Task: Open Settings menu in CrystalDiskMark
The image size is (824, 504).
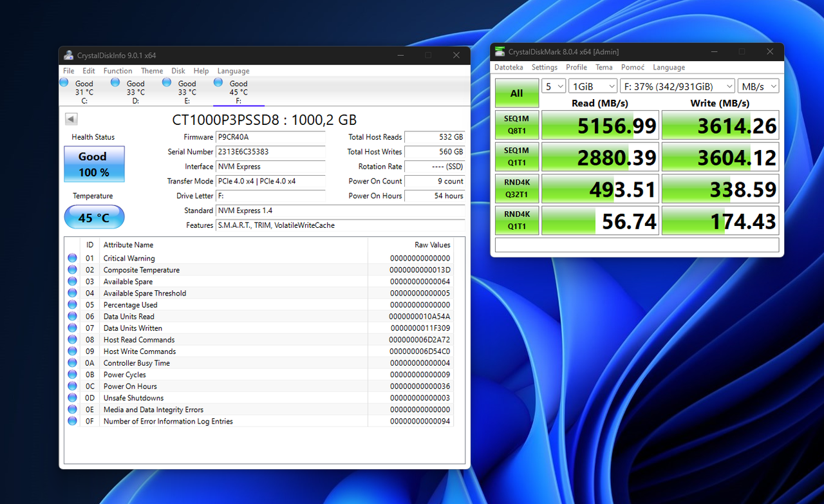Action: pyautogui.click(x=545, y=67)
